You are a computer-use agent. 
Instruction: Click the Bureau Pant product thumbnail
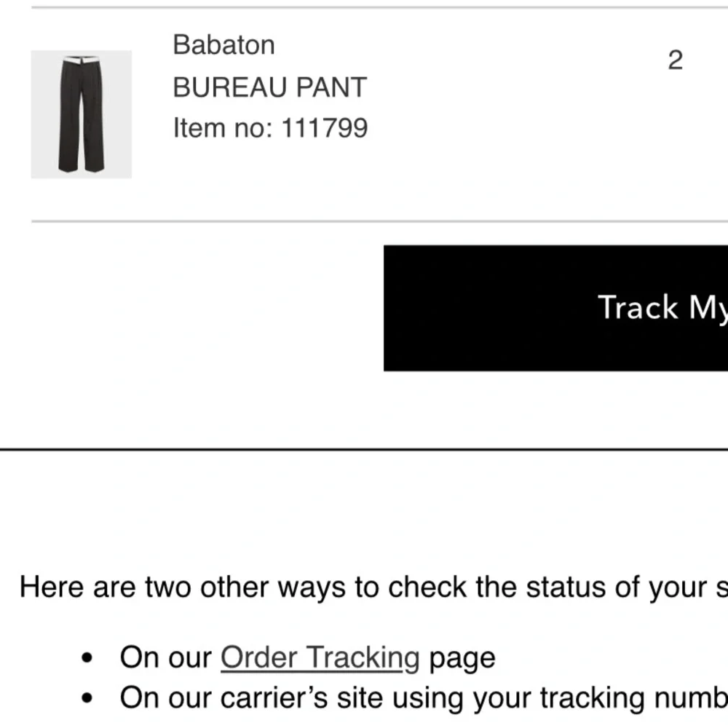pyautogui.click(x=81, y=114)
